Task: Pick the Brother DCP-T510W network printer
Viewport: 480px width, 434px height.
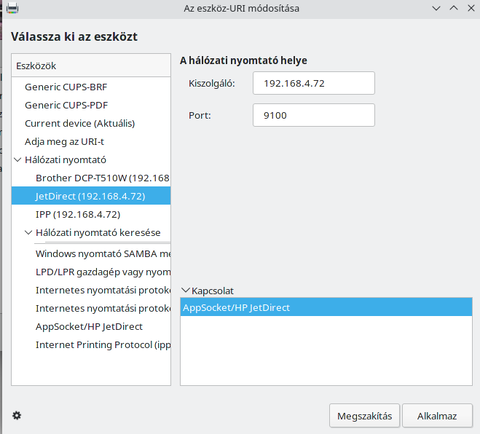Action: pyautogui.click(x=91, y=178)
